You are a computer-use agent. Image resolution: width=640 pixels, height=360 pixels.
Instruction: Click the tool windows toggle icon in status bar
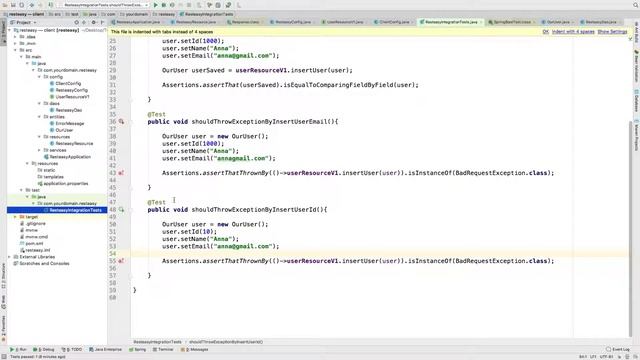pos(4,356)
